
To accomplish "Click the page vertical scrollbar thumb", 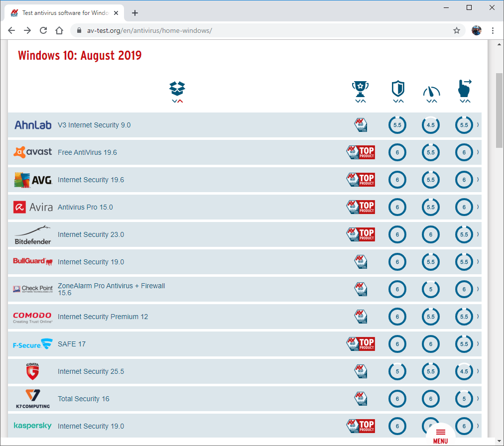I will pos(499,110).
